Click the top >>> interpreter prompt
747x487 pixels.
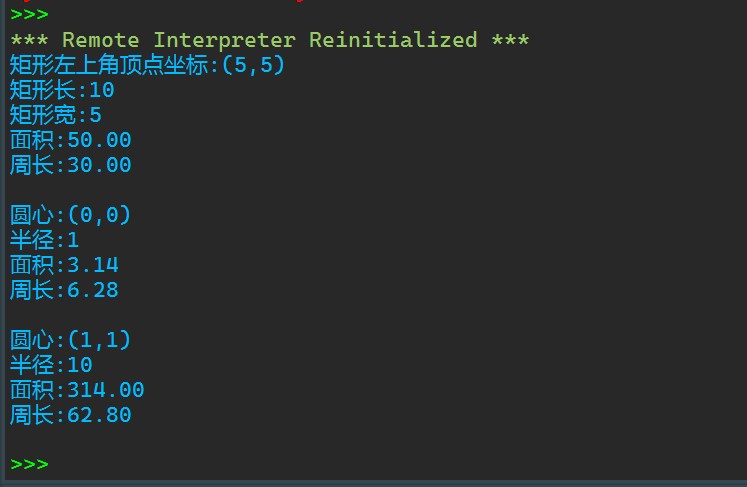[29, 15]
